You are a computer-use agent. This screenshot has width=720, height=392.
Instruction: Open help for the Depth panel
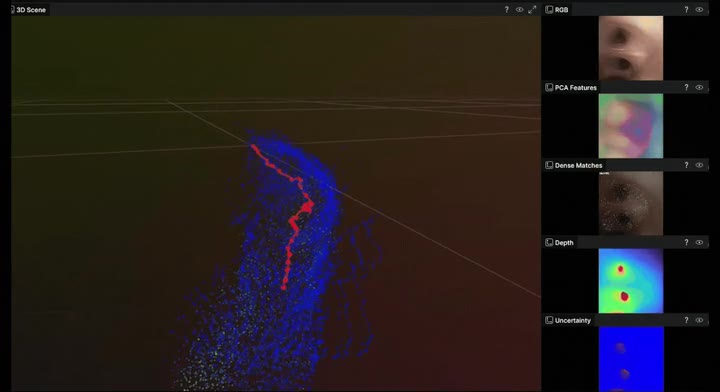click(686, 242)
